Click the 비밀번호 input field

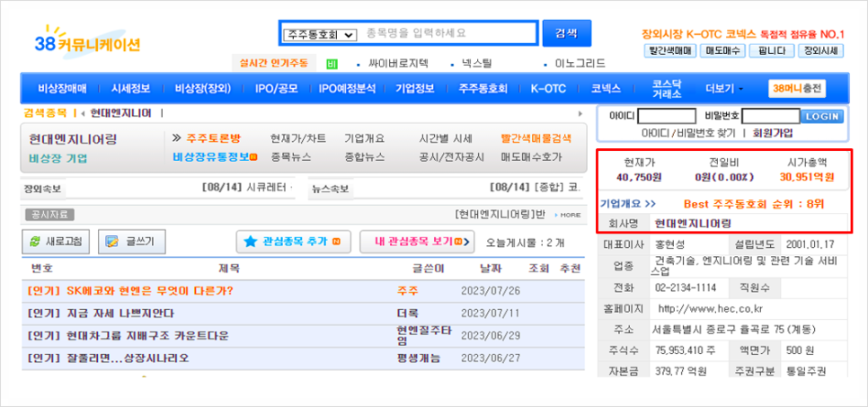[771, 116]
